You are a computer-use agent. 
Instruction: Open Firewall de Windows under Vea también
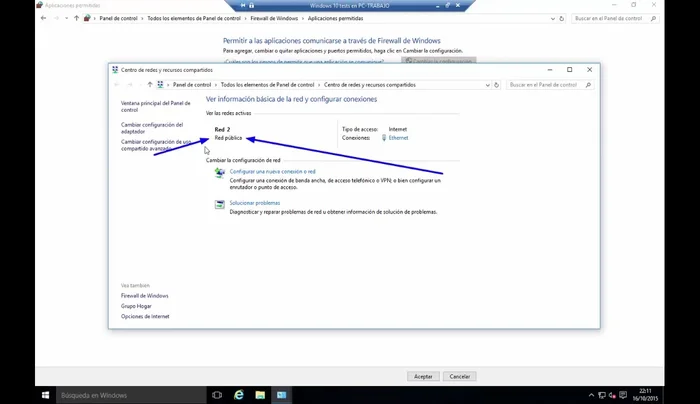(145, 296)
